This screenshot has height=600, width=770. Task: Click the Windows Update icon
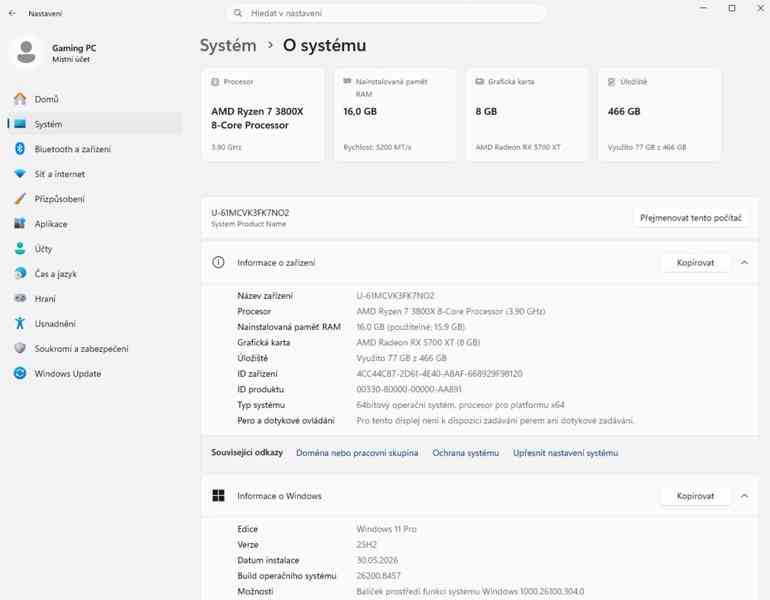point(20,373)
